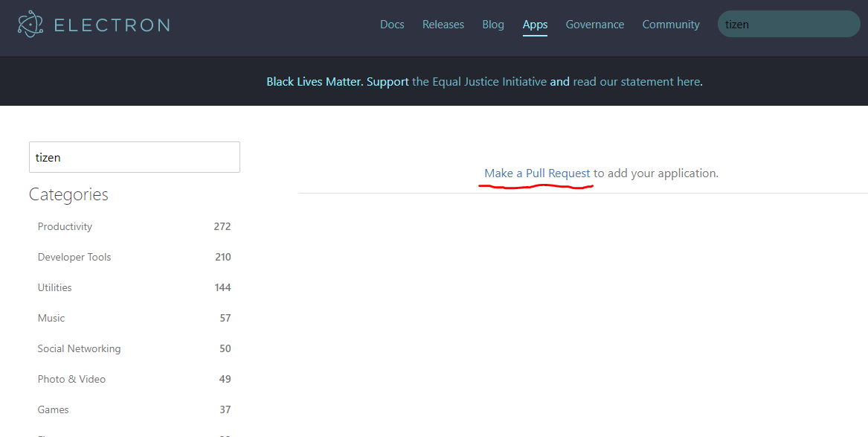This screenshot has width=868, height=437.
Task: Click the 49 count next to Photo & Video
Action: (x=225, y=379)
